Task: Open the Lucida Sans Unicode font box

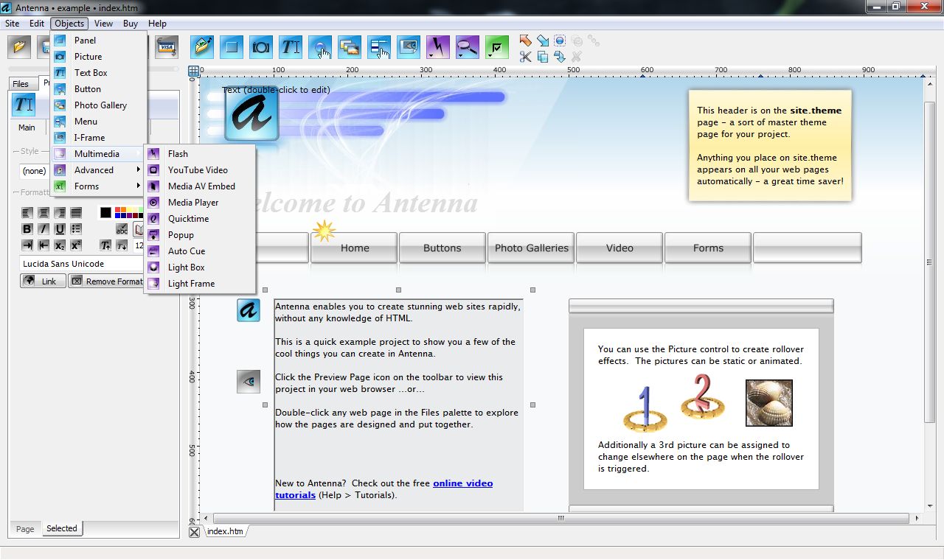Action: [83, 264]
